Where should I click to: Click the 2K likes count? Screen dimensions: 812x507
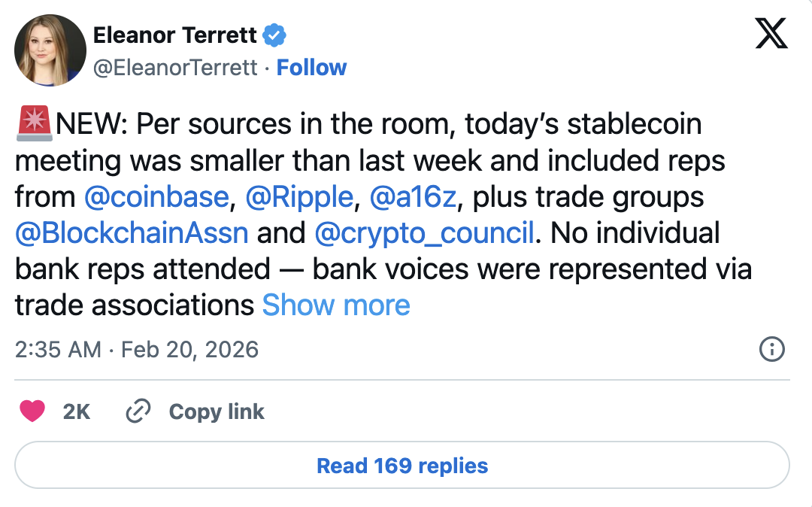point(77,411)
